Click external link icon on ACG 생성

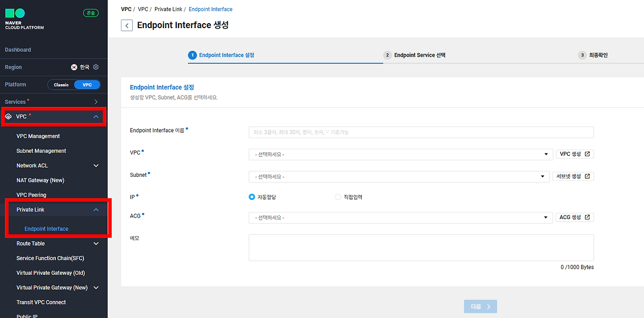coord(587,217)
